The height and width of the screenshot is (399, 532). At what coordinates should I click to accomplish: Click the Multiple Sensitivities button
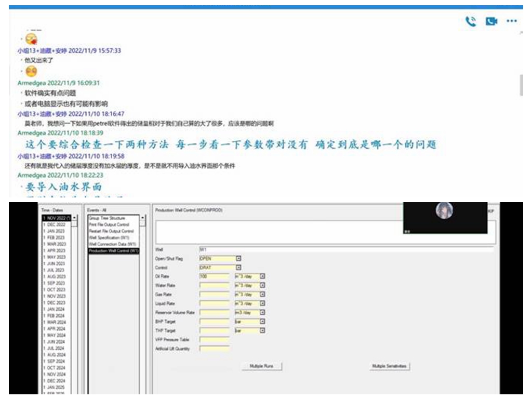(x=389, y=366)
